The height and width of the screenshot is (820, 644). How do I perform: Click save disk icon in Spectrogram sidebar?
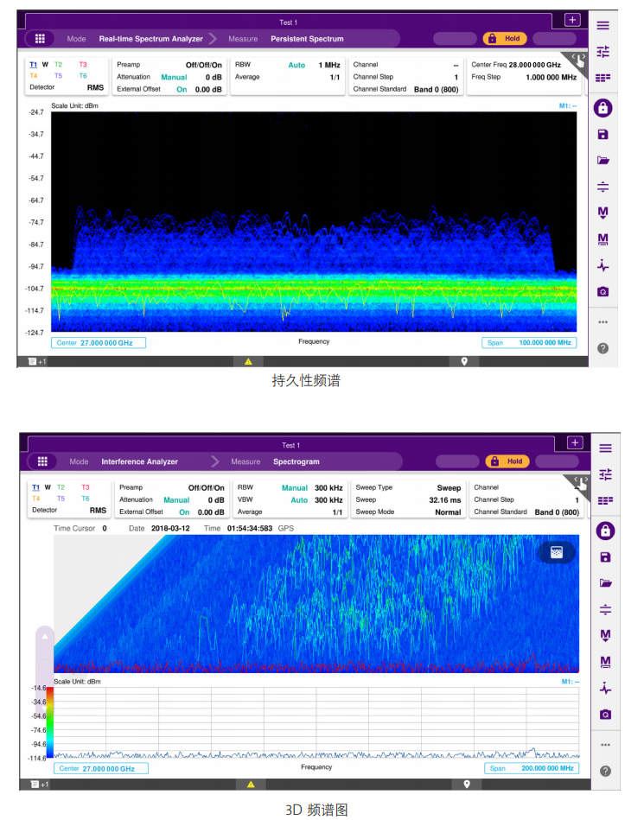(x=605, y=557)
